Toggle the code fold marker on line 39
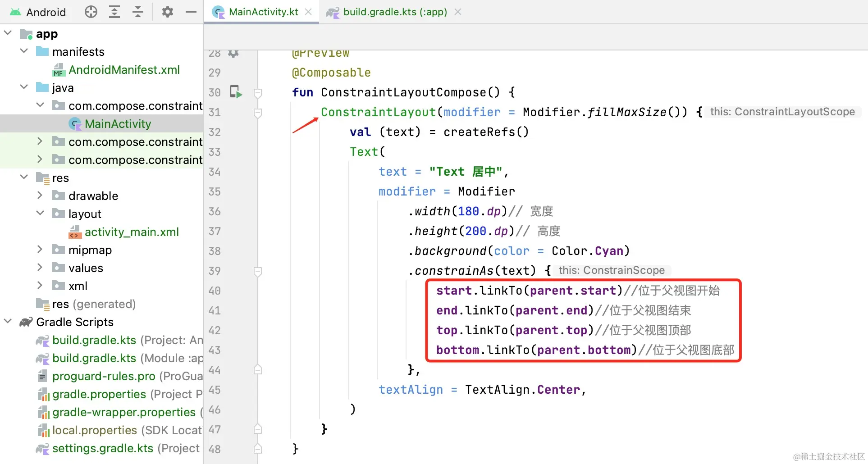The height and width of the screenshot is (464, 868). [x=258, y=271]
